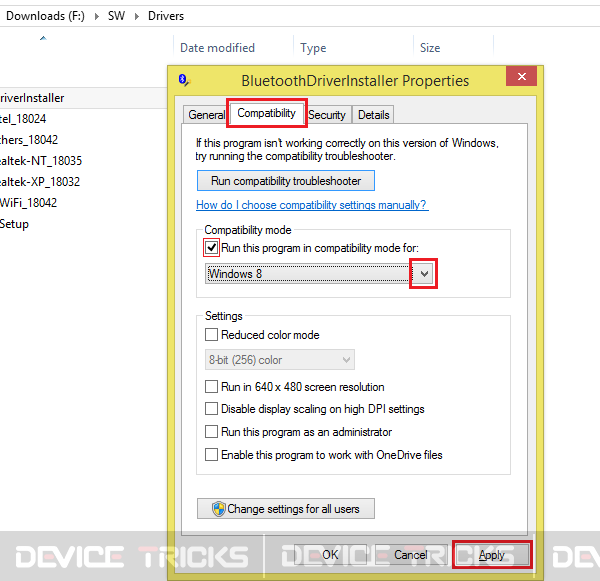The width and height of the screenshot is (600, 581).
Task: Open the Details tab
Action: coord(373,115)
